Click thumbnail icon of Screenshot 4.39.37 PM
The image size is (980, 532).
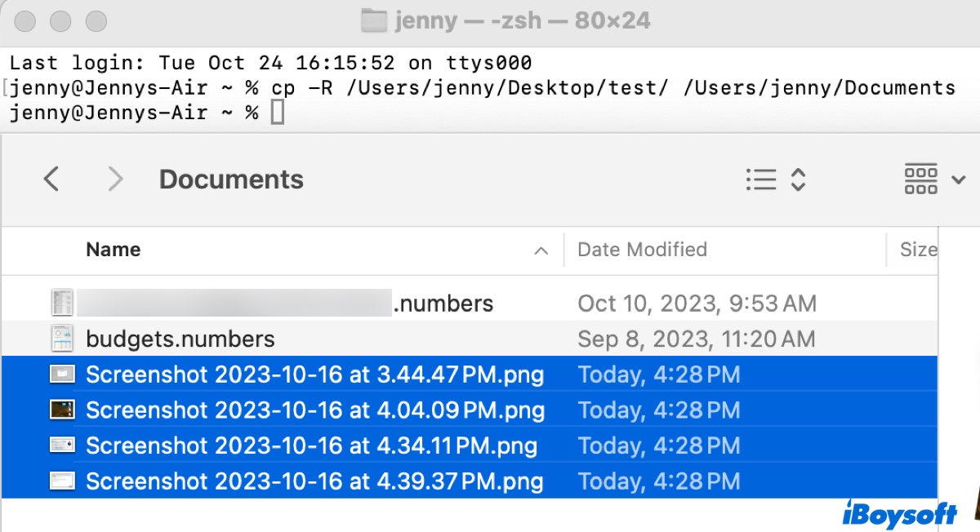[x=62, y=481]
